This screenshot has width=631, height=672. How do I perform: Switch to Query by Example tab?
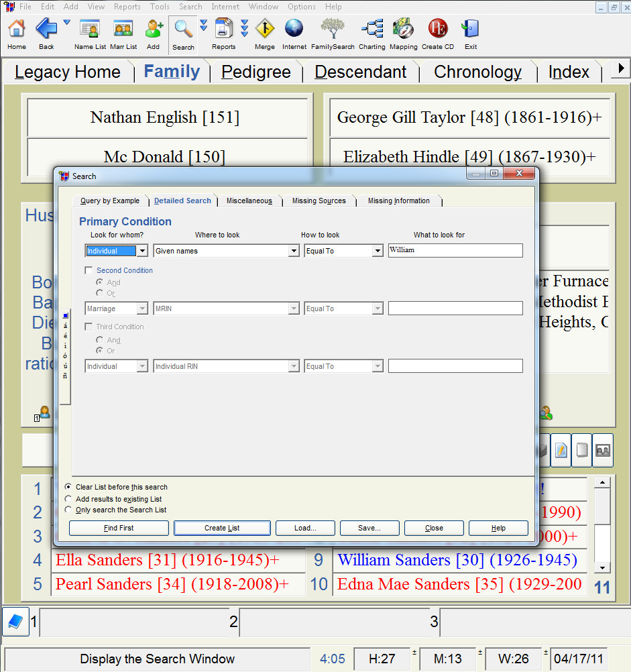click(110, 201)
